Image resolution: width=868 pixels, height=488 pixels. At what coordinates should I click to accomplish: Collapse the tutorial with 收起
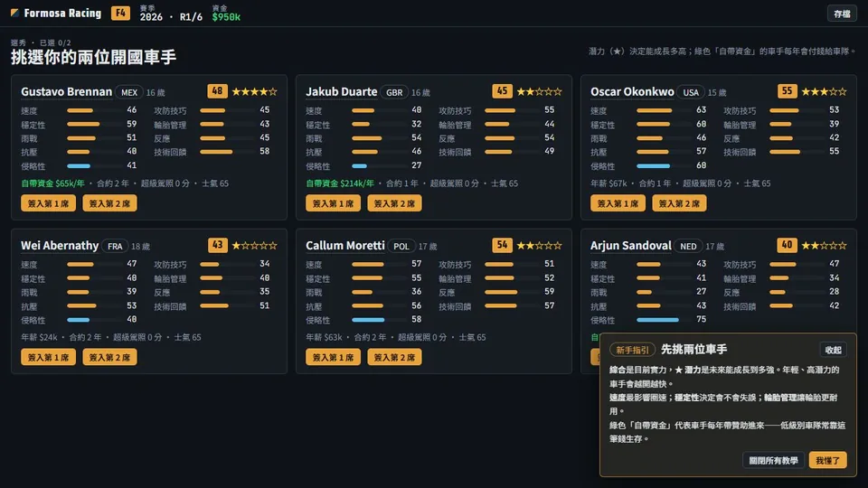click(833, 350)
